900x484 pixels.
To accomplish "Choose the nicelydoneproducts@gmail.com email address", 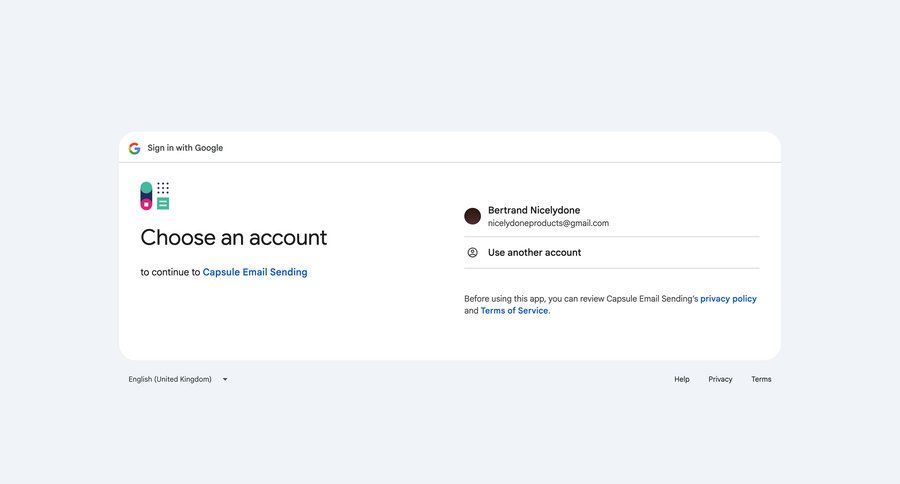I will click(548, 224).
